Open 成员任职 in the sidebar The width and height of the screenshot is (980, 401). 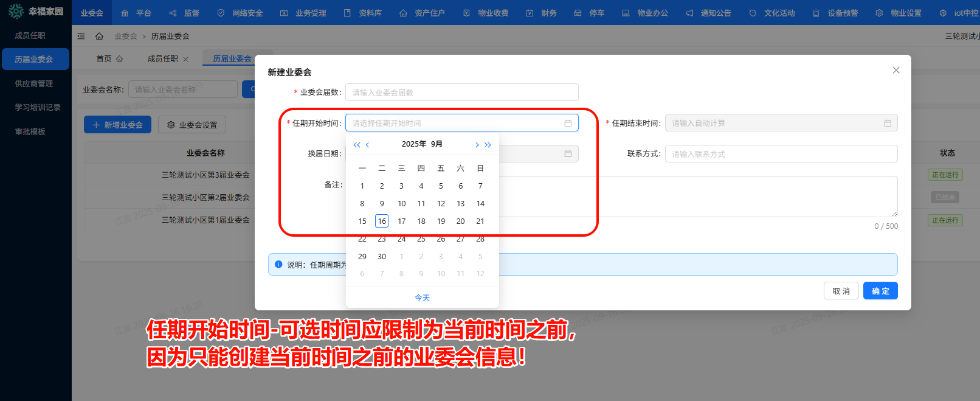point(30,35)
